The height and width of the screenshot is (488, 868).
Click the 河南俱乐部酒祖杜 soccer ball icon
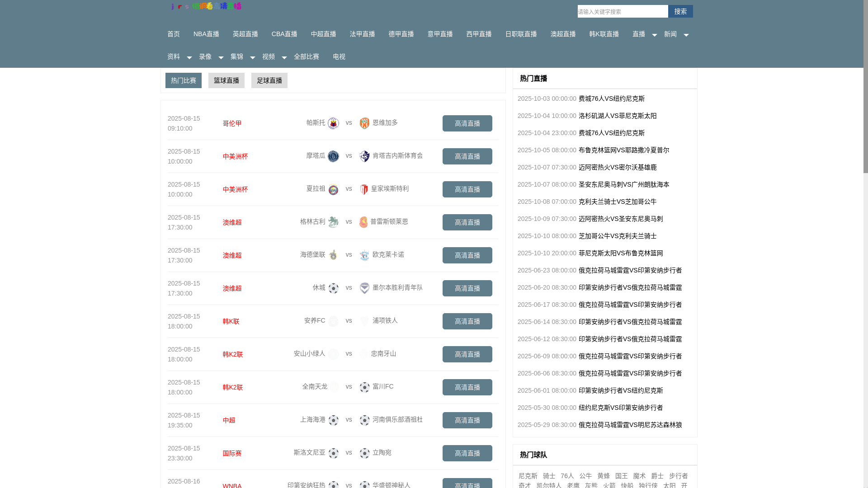(x=364, y=420)
